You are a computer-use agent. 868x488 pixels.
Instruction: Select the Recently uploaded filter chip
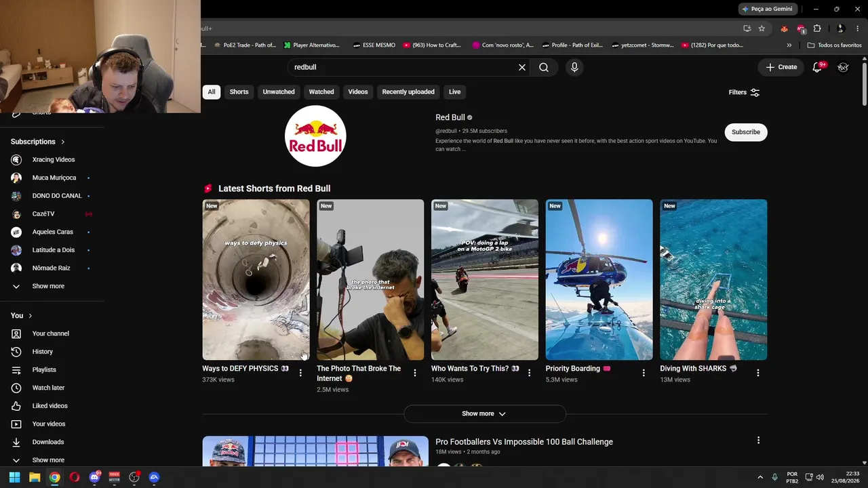coord(408,92)
